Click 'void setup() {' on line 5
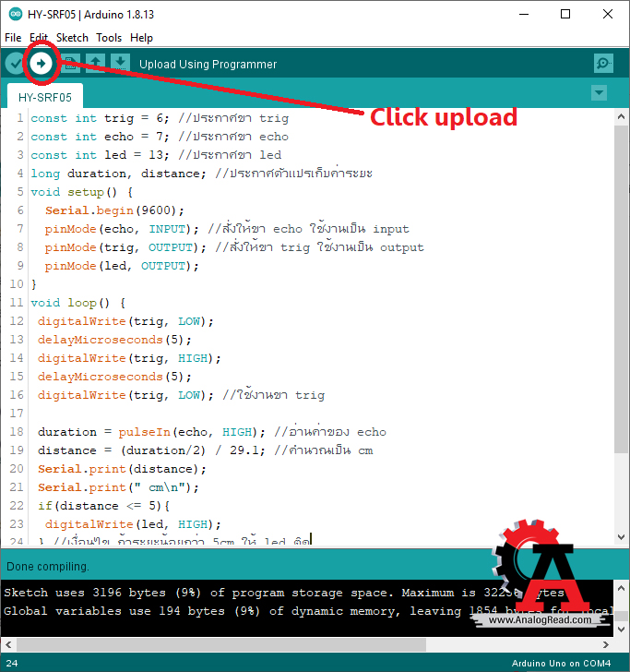The height and width of the screenshot is (672, 630). [x=82, y=192]
